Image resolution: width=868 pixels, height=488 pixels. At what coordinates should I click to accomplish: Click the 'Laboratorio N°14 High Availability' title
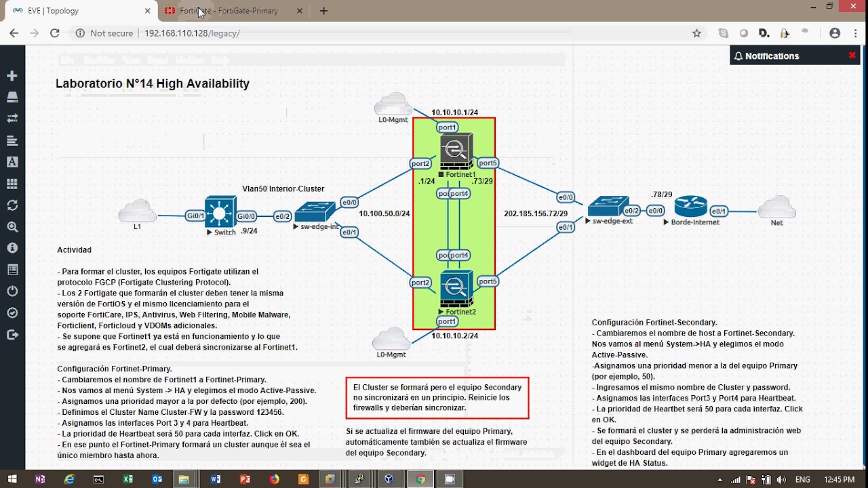click(x=153, y=83)
